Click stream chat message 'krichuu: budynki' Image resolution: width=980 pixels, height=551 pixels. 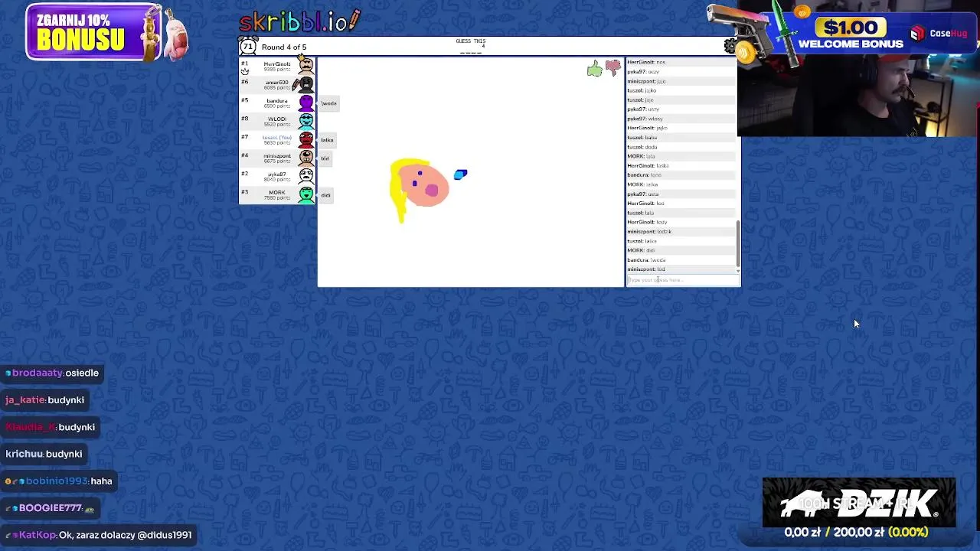(x=44, y=454)
